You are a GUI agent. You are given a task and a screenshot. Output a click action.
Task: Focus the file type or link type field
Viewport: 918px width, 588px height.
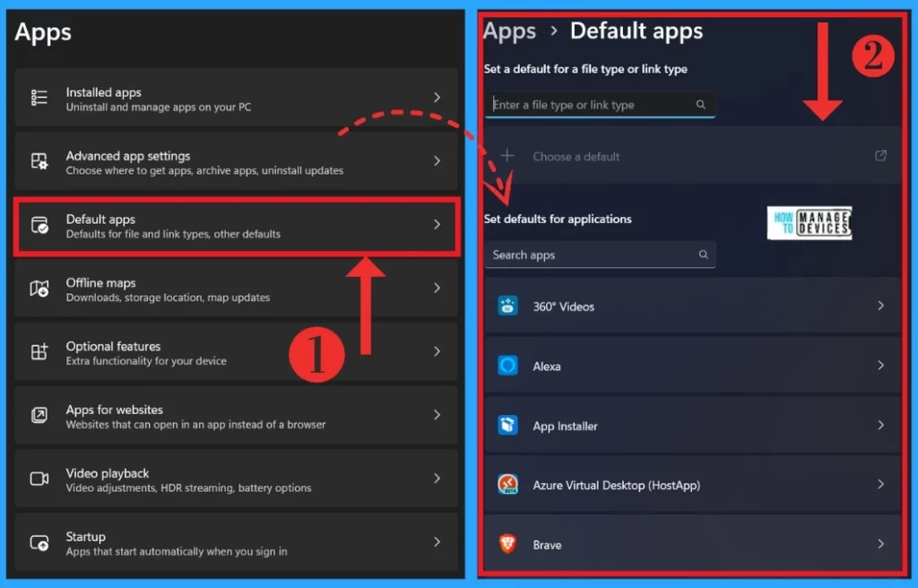pyautogui.click(x=600, y=105)
